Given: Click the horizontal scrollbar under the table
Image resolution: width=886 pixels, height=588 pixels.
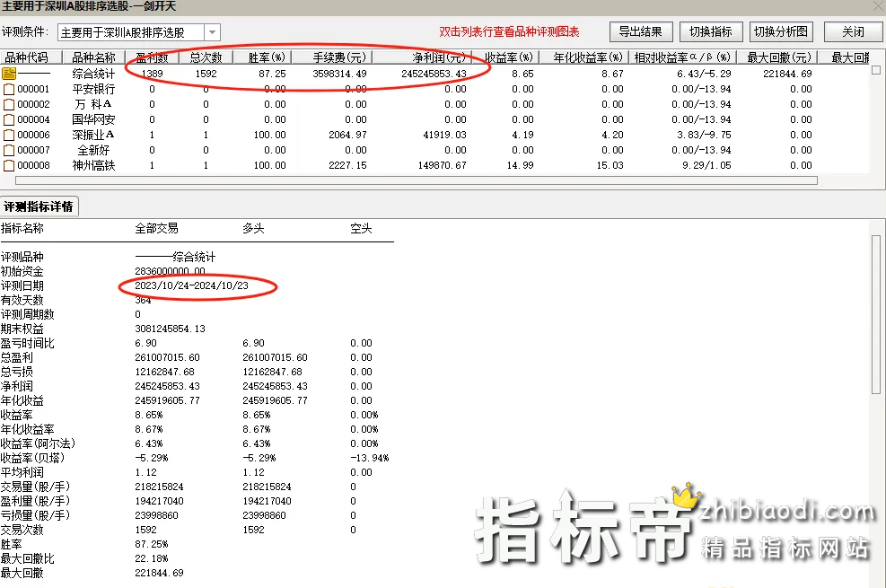Looking at the screenshot, I should (x=417, y=180).
